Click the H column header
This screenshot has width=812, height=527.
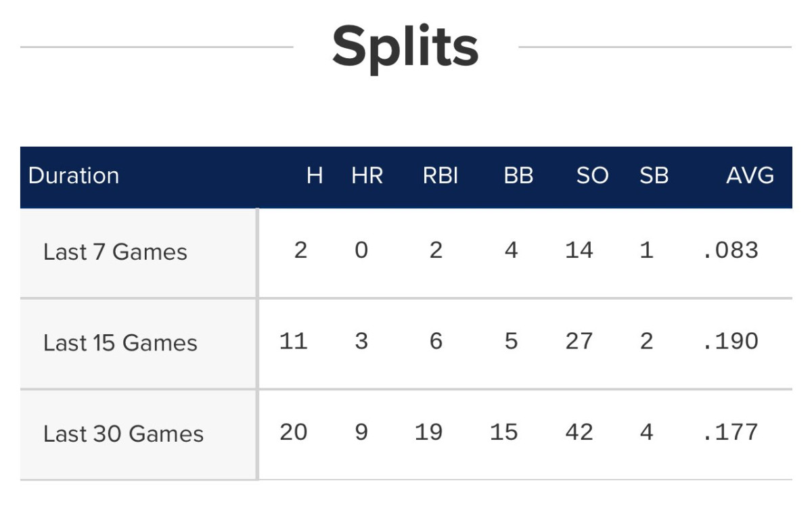315,176
